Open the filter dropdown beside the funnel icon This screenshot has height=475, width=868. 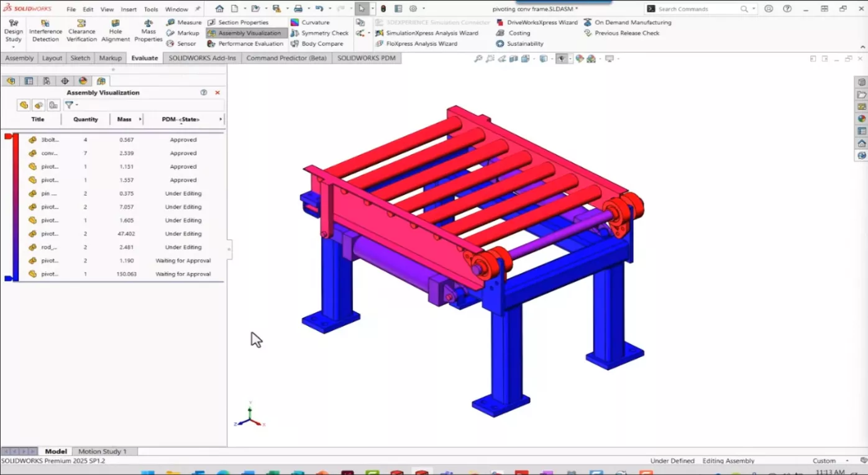coord(76,105)
